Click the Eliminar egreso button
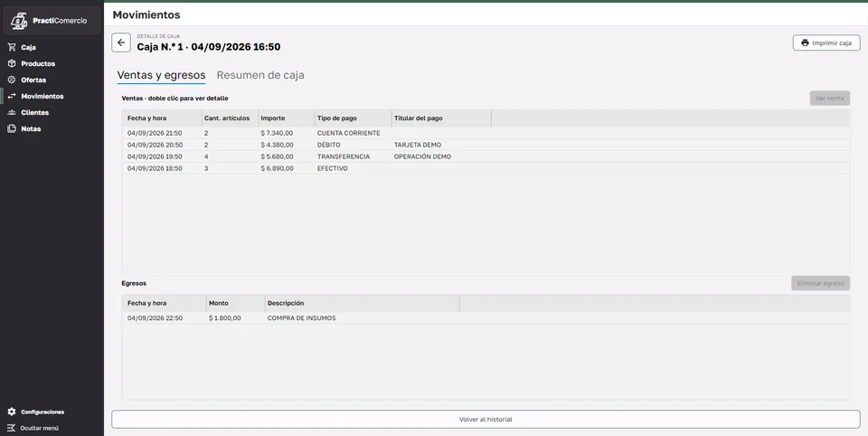Screen dimensions: 868x436 pyautogui.click(x=820, y=283)
